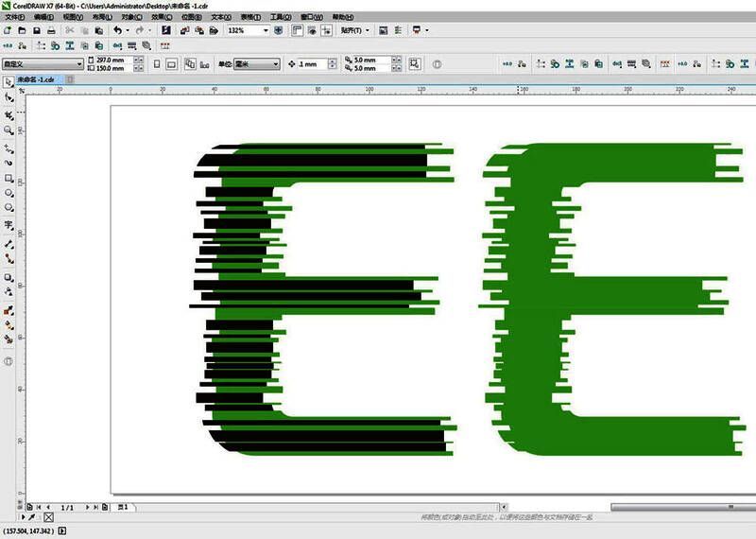
Task: Click the Save icon in standard toolbar
Action: click(x=36, y=31)
